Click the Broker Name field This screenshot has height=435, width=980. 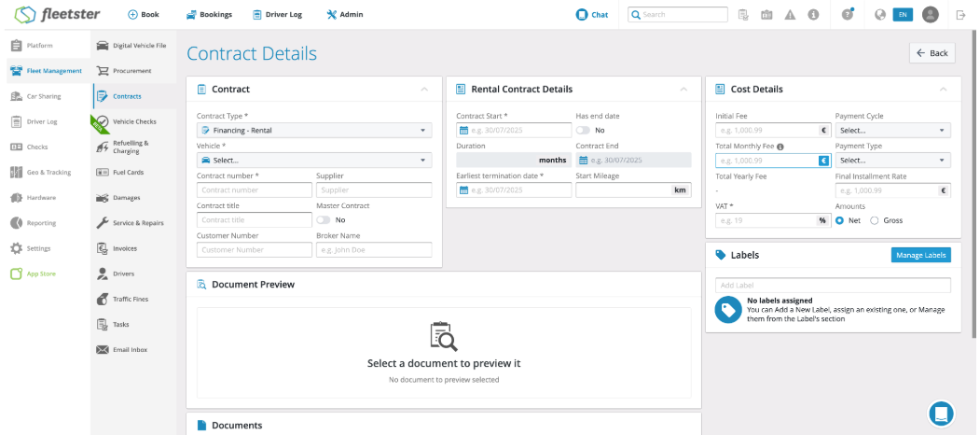tap(374, 250)
